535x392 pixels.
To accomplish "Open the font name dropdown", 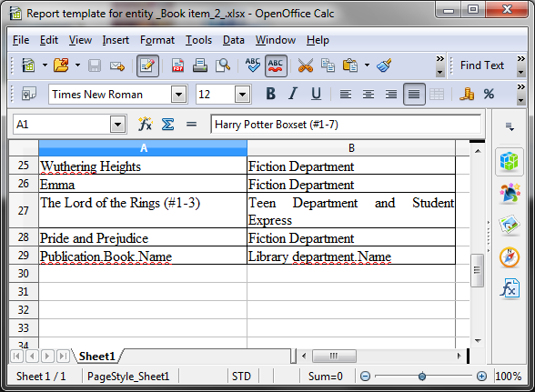I will (178, 95).
